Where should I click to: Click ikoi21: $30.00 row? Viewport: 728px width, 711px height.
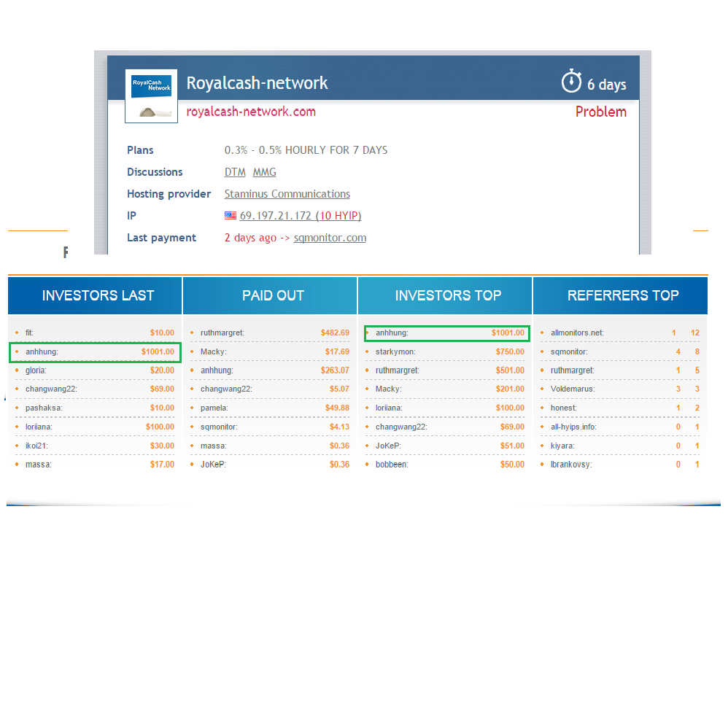point(95,446)
